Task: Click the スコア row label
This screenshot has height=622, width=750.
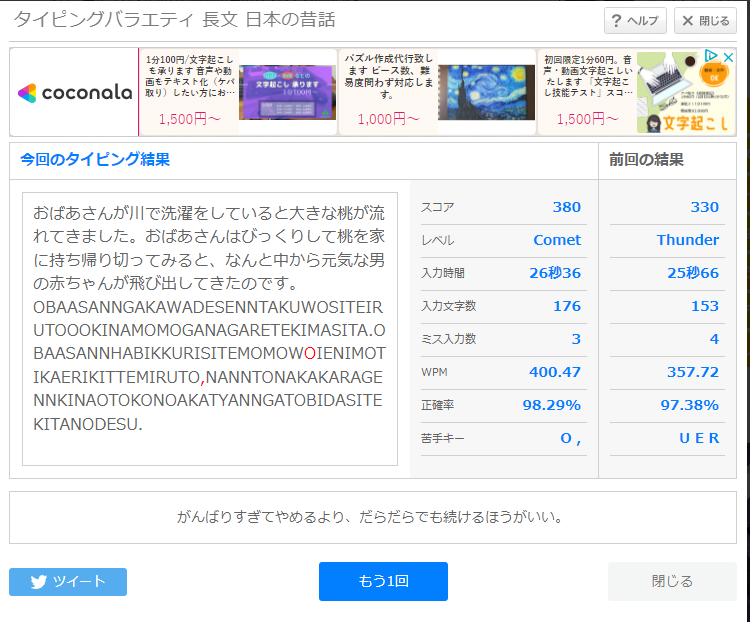Action: click(x=437, y=207)
